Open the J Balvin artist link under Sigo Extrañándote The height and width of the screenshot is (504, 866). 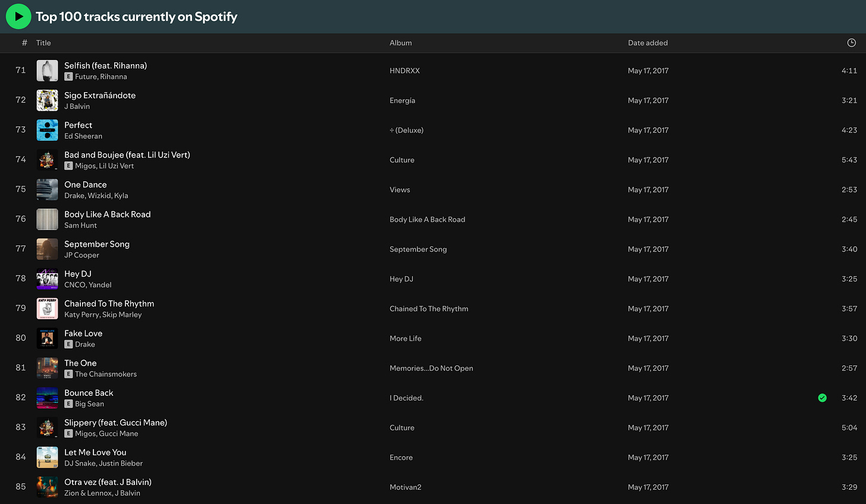[x=77, y=106]
